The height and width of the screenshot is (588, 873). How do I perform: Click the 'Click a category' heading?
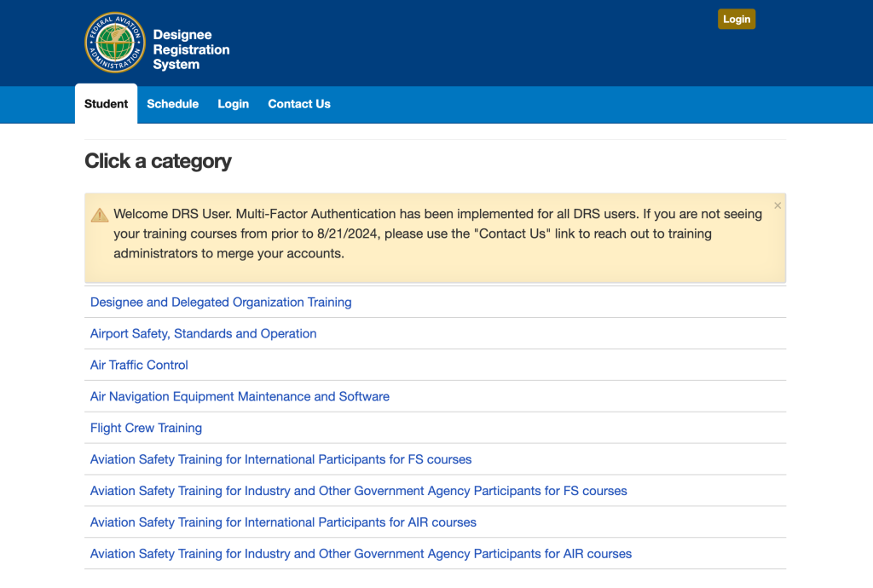tap(158, 161)
